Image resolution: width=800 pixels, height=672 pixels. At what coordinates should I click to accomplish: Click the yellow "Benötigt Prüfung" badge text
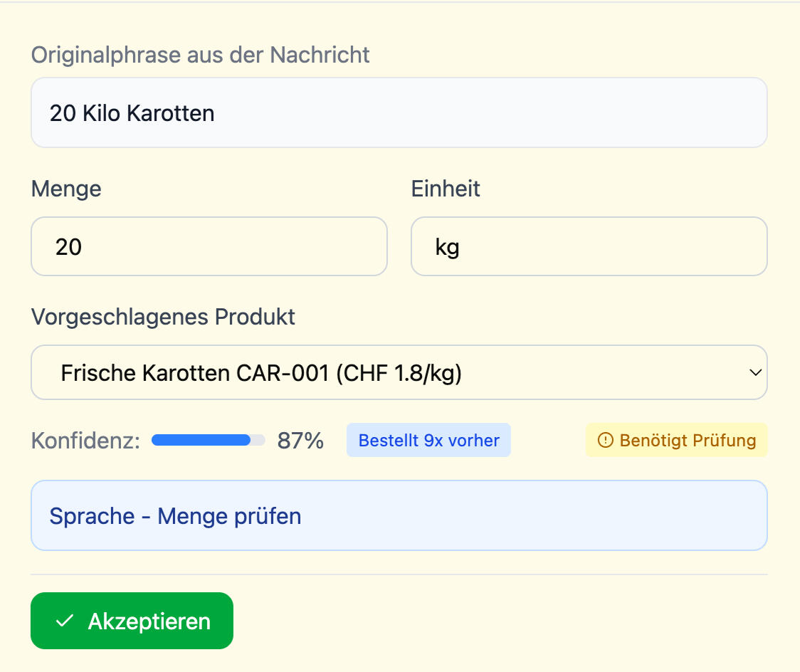click(x=687, y=441)
